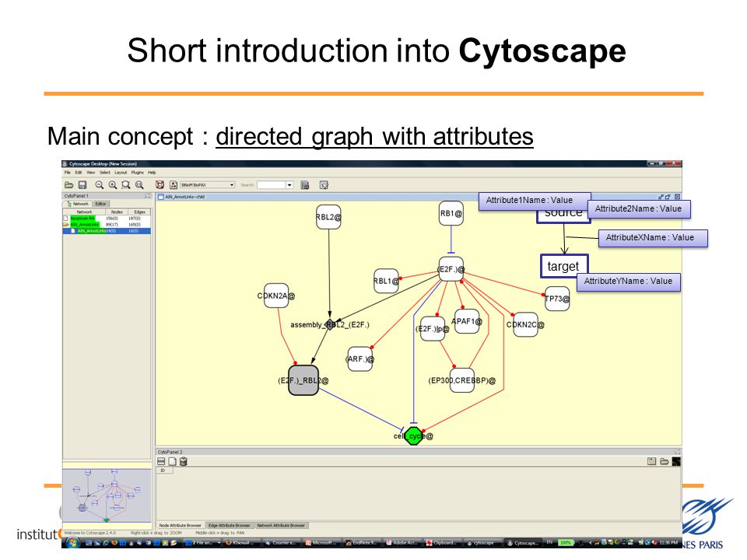Open the Select menu
The width and height of the screenshot is (747, 560).
tap(104, 173)
